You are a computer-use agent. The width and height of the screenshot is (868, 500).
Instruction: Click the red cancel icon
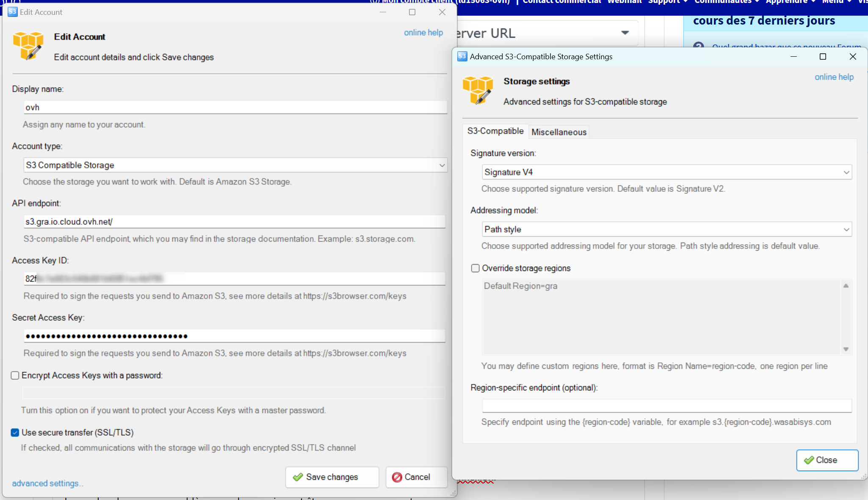tap(397, 477)
